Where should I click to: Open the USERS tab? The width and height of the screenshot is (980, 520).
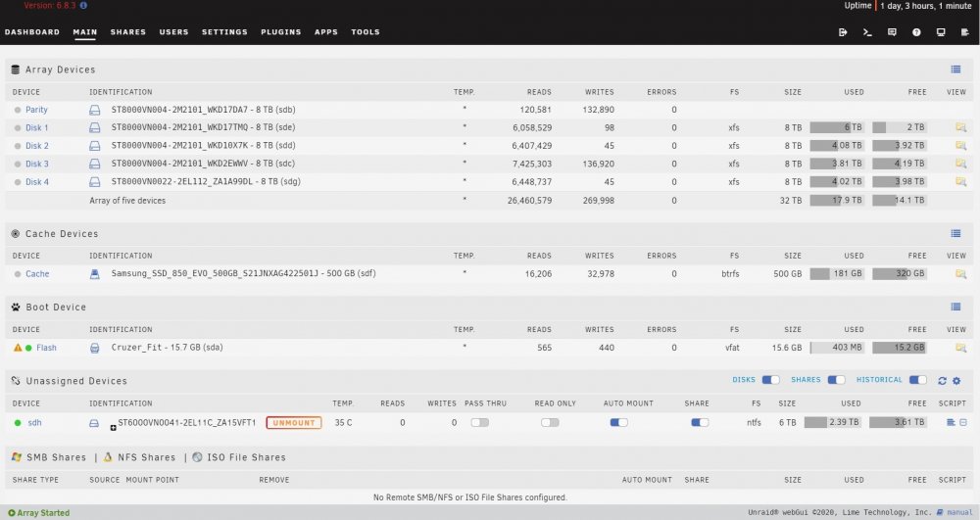point(173,32)
